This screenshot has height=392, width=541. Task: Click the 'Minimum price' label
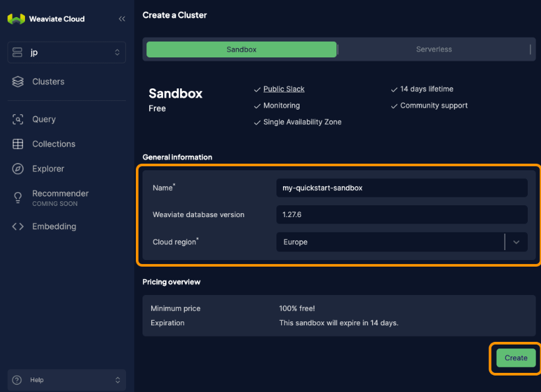[175, 308]
